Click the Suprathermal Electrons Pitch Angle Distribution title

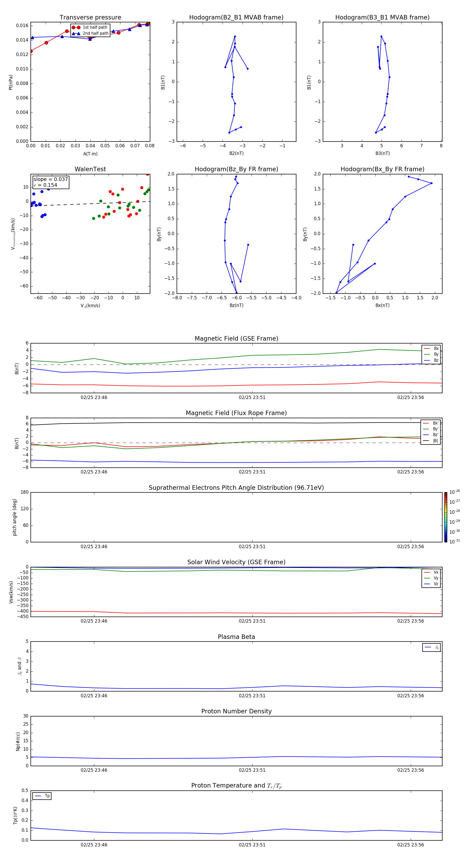tap(236, 488)
